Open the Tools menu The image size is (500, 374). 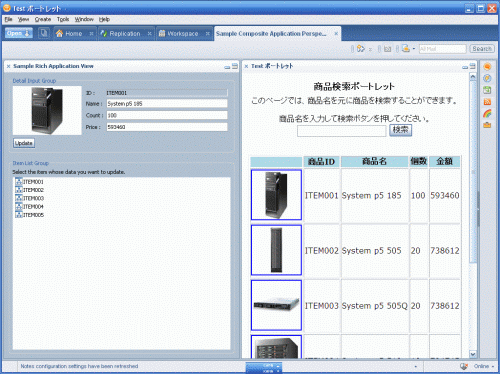[x=63, y=19]
